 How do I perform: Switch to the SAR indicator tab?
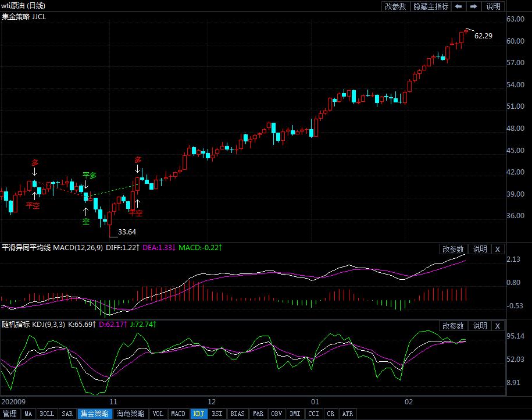[67, 414]
